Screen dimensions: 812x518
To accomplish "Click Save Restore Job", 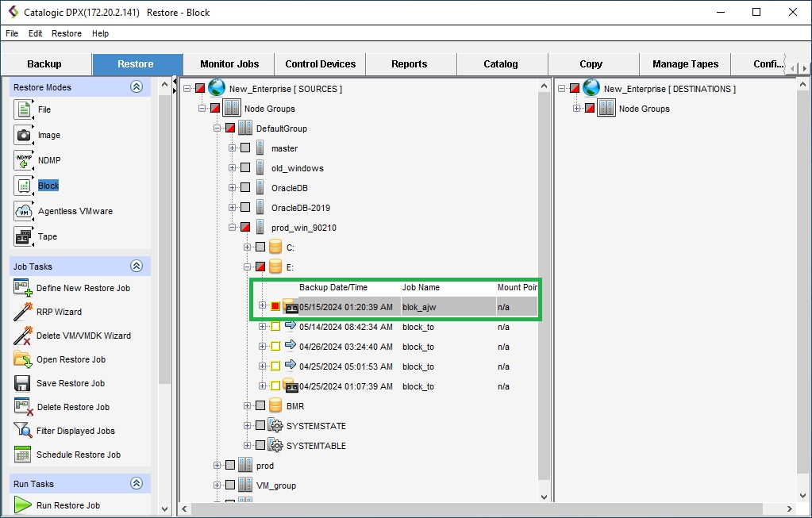I will [70, 383].
